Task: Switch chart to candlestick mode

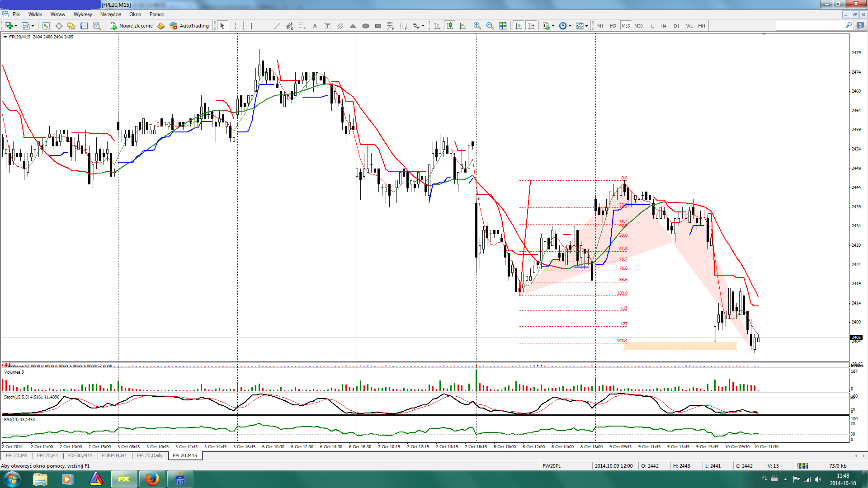Action: pos(450,26)
